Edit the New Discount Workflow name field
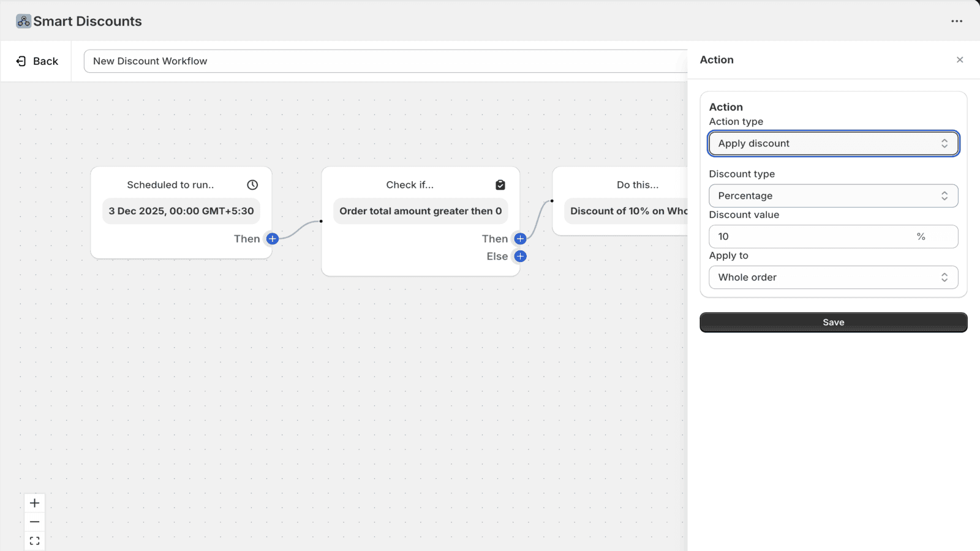980x551 pixels. tap(386, 61)
